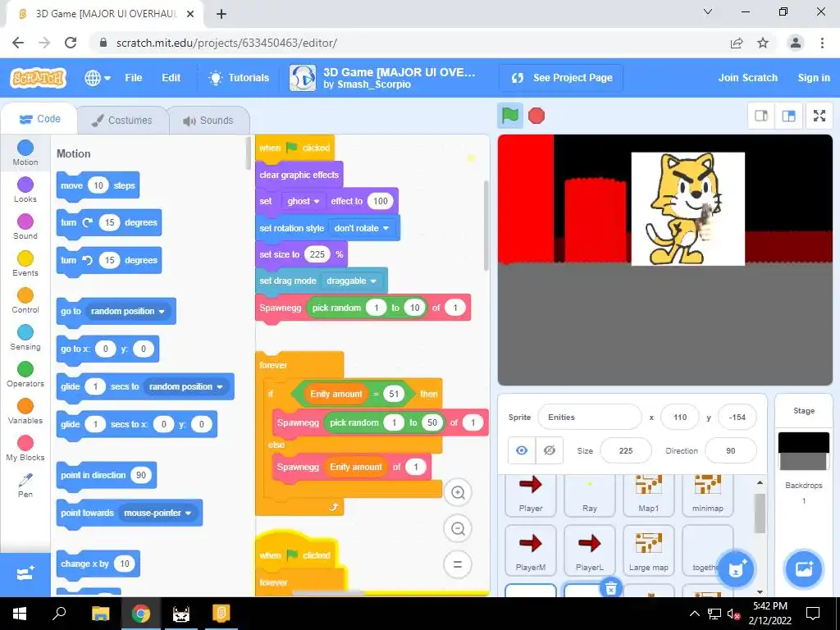Image resolution: width=840 pixels, height=630 pixels.
Task: Show the sprite with the eye button
Action: (521, 450)
